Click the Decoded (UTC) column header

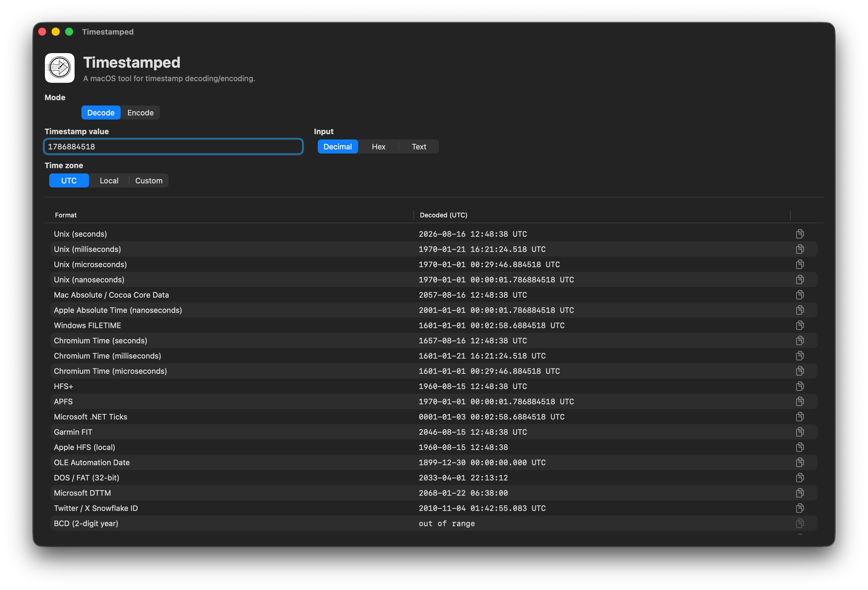pos(443,215)
